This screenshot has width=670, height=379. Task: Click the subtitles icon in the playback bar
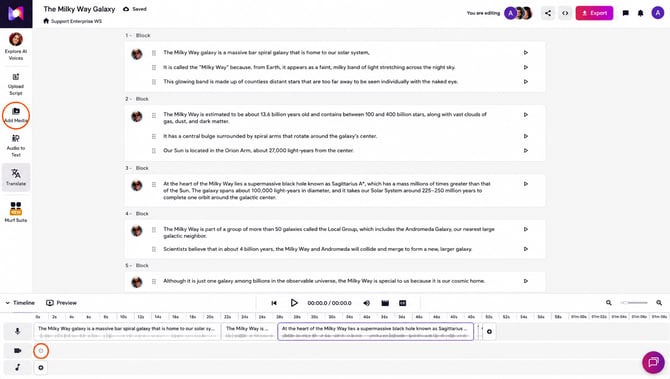403,303
